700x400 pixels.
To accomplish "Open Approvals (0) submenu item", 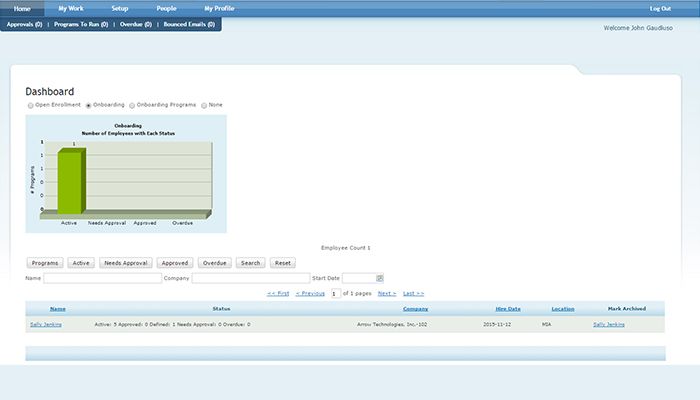I will pyautogui.click(x=24, y=24).
